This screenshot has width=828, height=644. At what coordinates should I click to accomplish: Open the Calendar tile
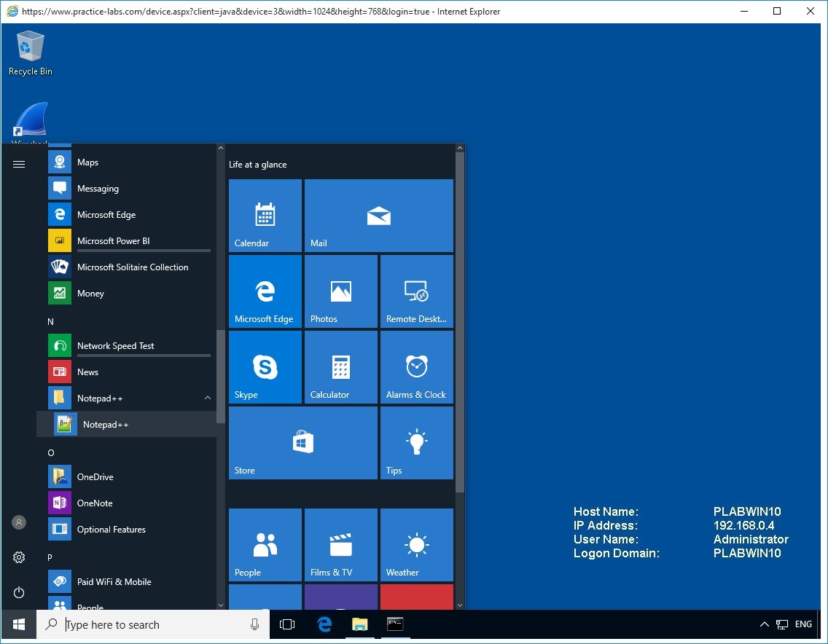click(265, 216)
